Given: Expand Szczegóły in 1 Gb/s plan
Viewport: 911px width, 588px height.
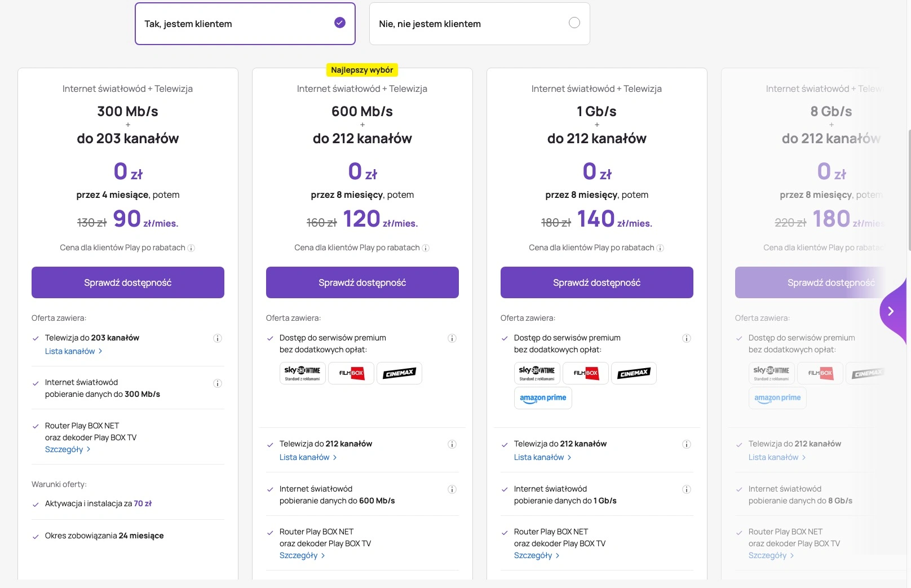Looking at the screenshot, I should (x=537, y=555).
